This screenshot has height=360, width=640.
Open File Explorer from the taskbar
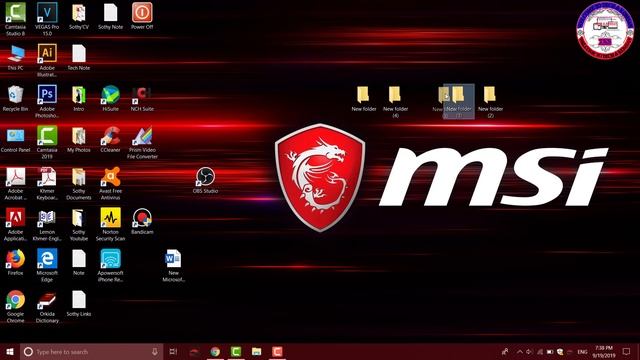pyautogui.click(x=256, y=351)
